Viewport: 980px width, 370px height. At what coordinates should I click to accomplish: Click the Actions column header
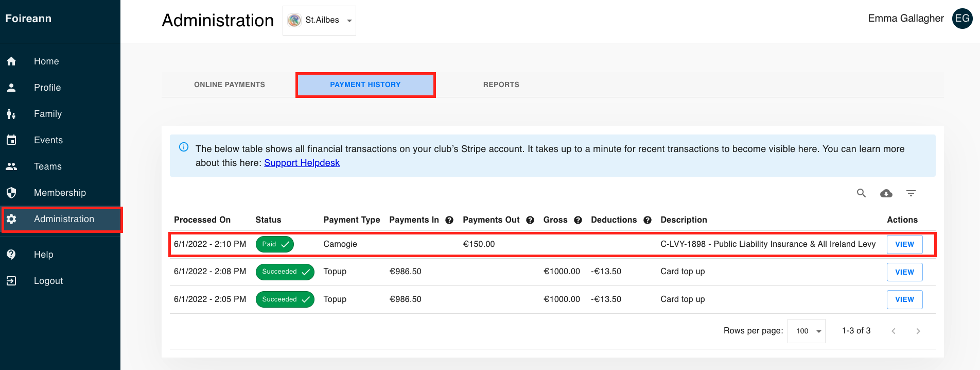pos(902,220)
